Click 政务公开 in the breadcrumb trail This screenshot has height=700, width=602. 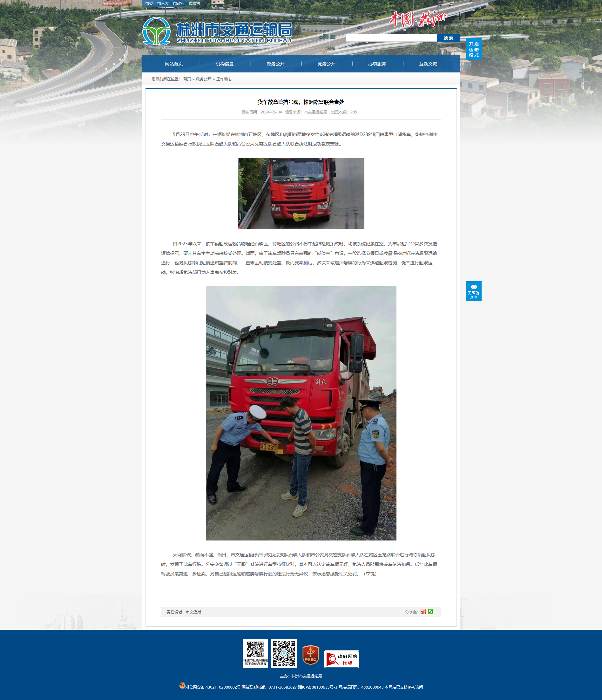[x=203, y=79]
